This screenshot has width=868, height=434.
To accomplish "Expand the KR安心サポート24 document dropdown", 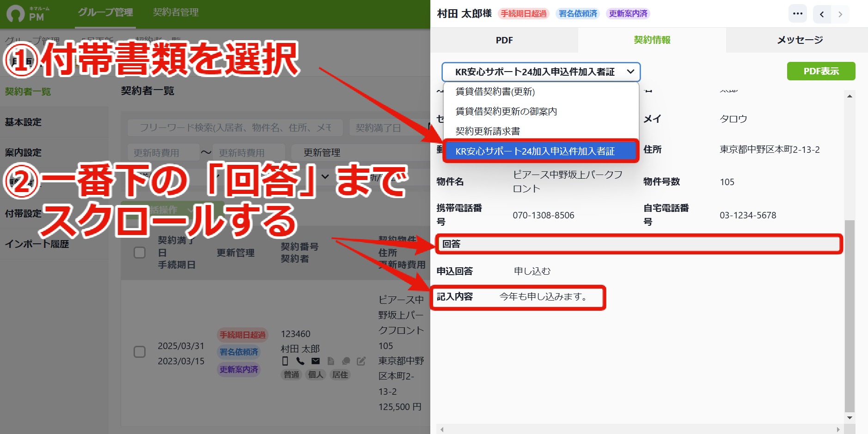I will tap(541, 72).
